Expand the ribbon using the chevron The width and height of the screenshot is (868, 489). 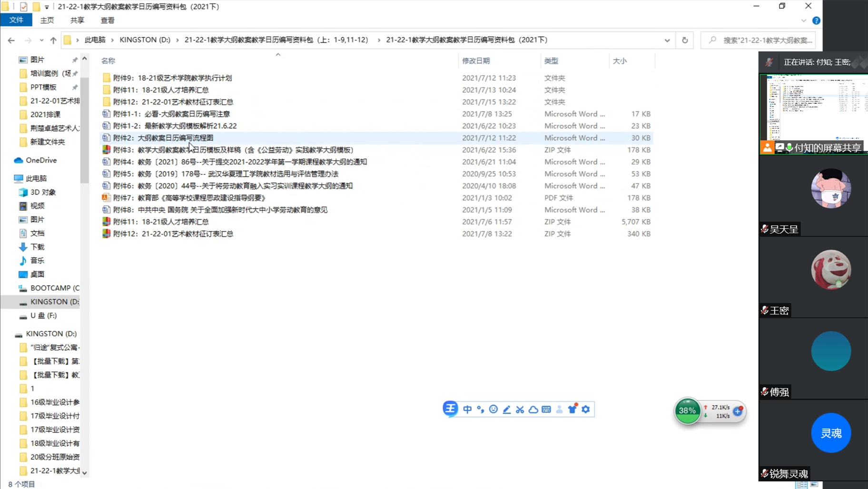[804, 20]
